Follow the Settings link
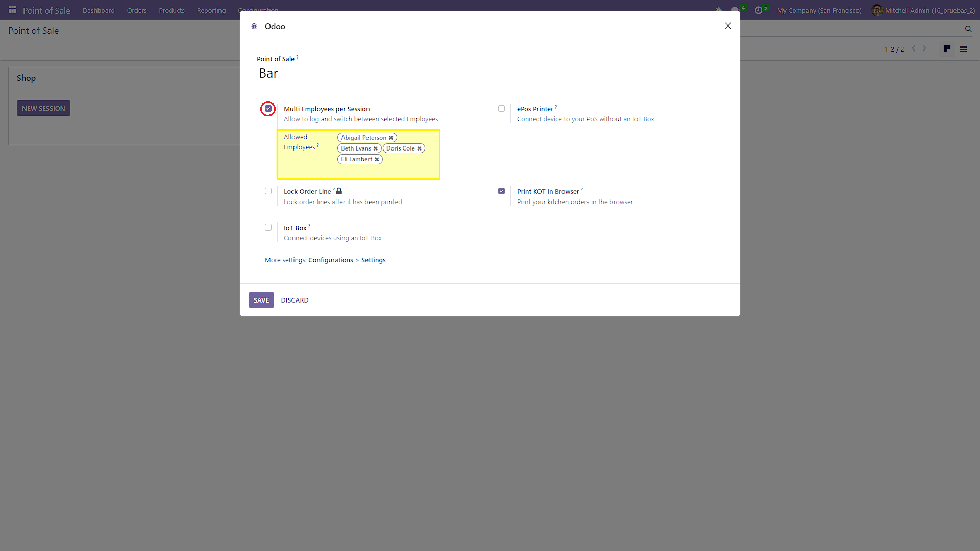The height and width of the screenshot is (551, 980). click(x=373, y=260)
